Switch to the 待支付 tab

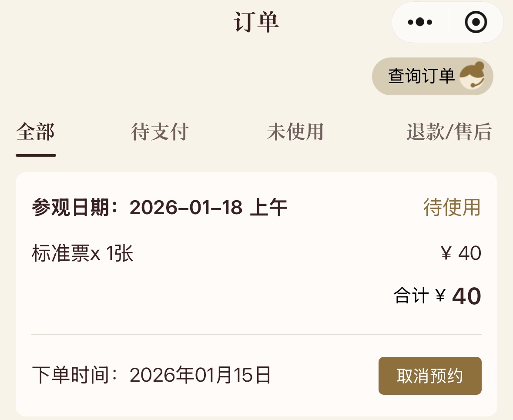click(160, 132)
